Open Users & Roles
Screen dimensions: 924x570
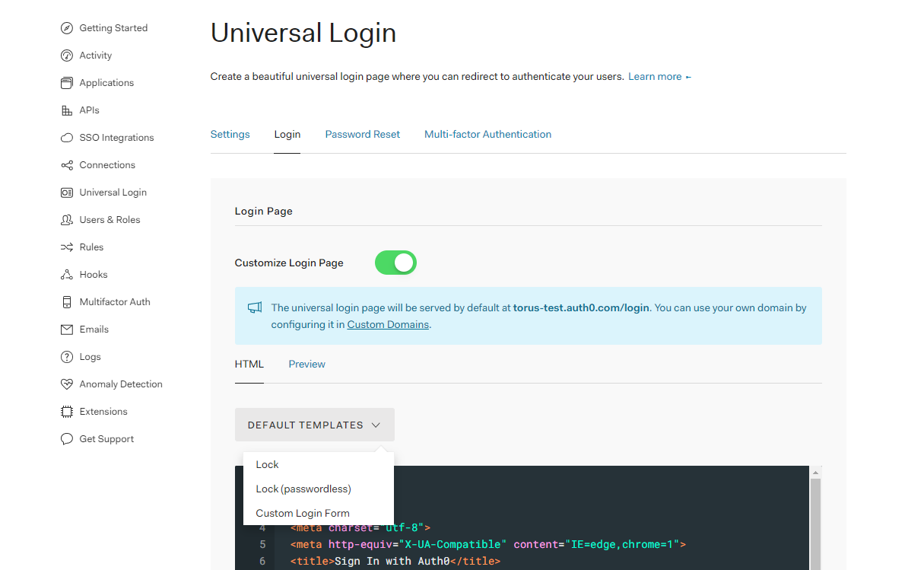point(110,219)
